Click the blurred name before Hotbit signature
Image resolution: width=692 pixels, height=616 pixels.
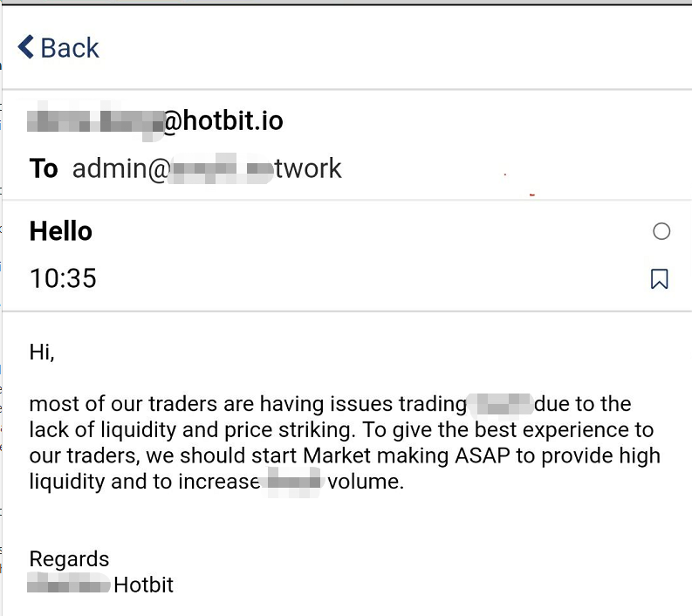click(70, 585)
